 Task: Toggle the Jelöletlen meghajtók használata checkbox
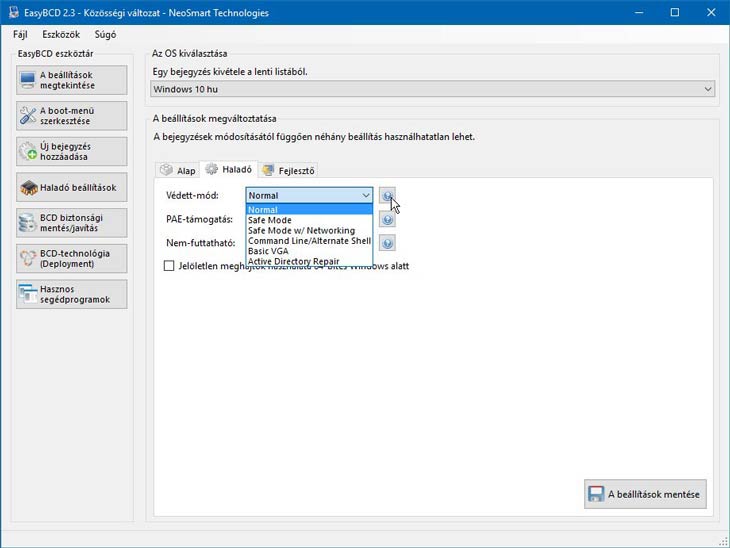tap(169, 266)
